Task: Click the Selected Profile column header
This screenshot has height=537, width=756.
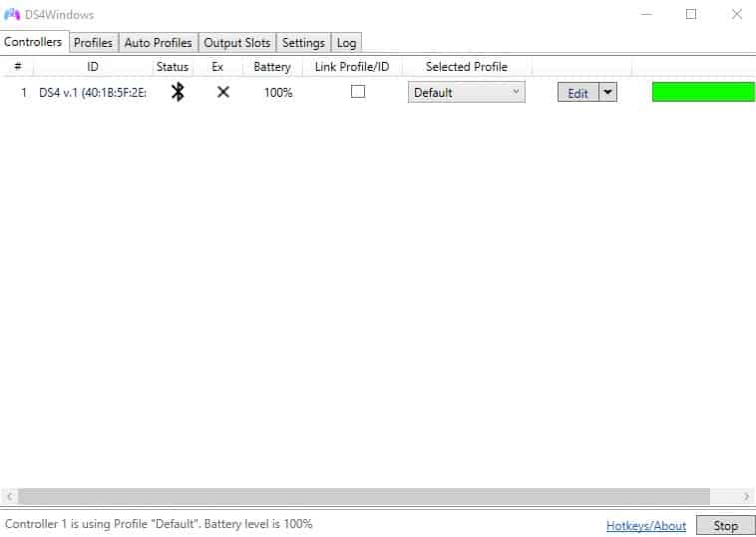Action: click(466, 67)
